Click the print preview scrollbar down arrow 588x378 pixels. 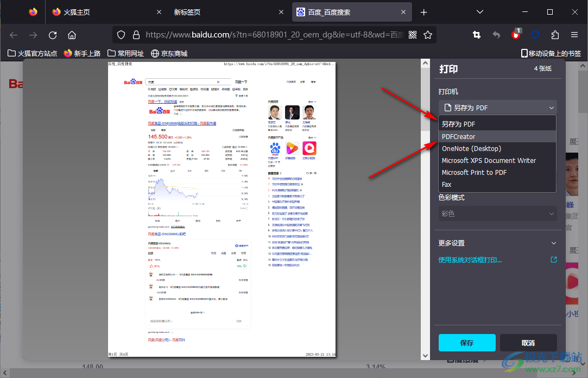[x=425, y=356]
